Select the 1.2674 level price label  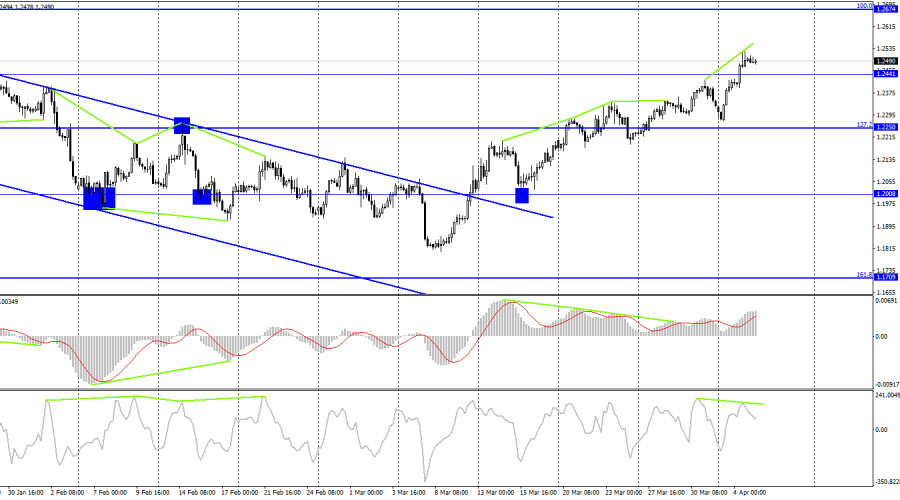[x=886, y=9]
